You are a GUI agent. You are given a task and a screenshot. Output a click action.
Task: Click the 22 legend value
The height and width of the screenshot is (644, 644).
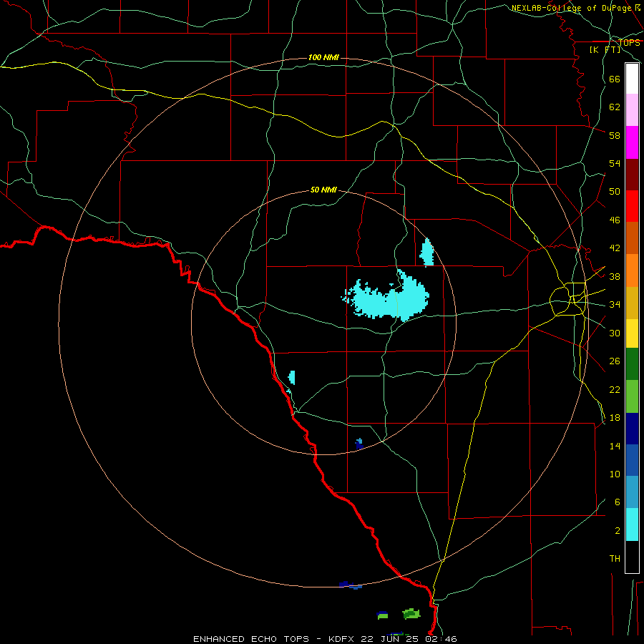click(615, 389)
